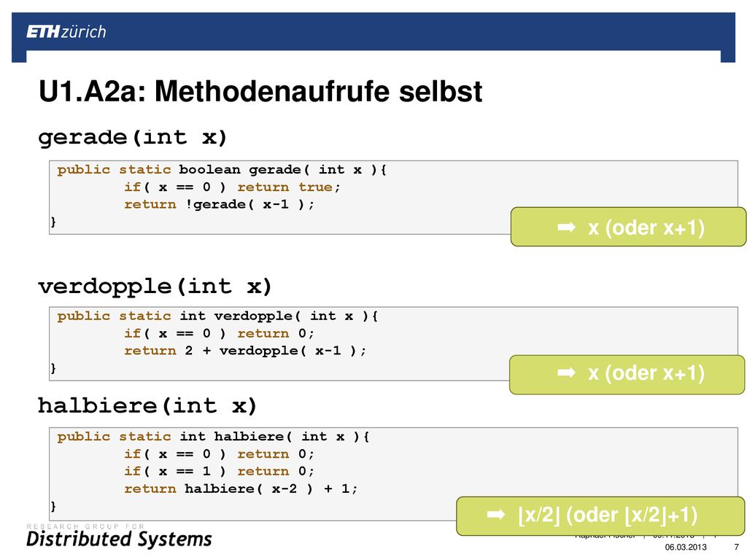Click the '⌊x/2⌋ (oder ⌊x/2⌋+1)' answer box

pyautogui.click(x=600, y=516)
